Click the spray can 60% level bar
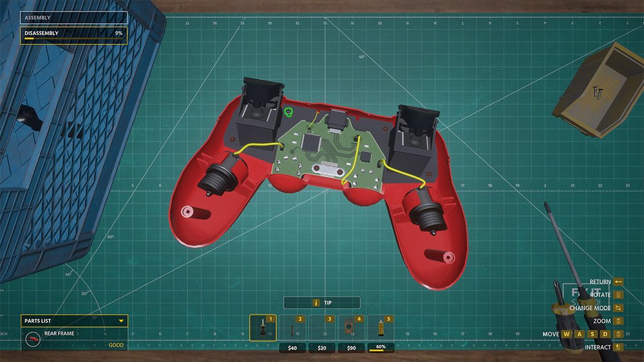This screenshot has width=644, height=362. 381,348
